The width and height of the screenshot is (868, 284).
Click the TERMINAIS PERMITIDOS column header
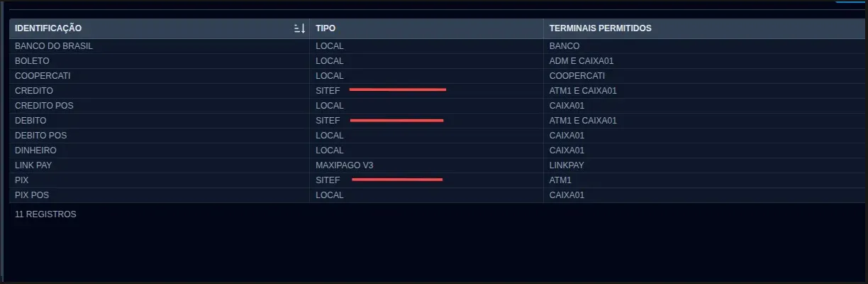tap(600, 28)
